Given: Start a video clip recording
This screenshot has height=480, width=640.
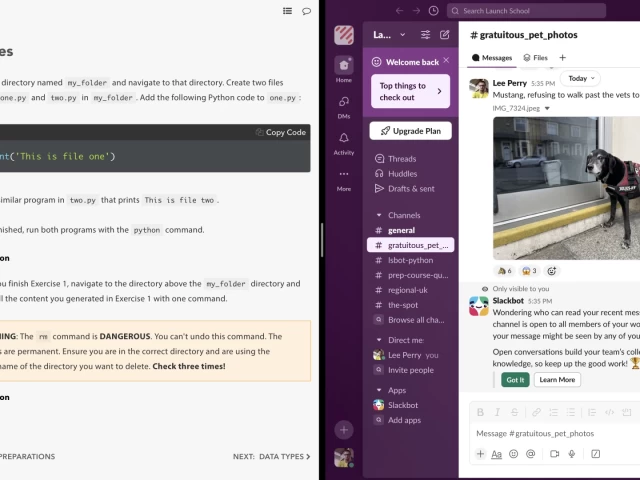Looking at the screenshot, I should [x=556, y=453].
